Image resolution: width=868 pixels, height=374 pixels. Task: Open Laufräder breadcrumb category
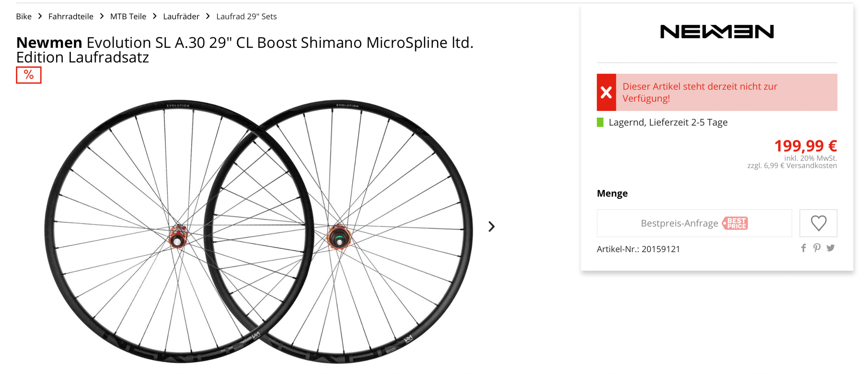click(x=181, y=16)
